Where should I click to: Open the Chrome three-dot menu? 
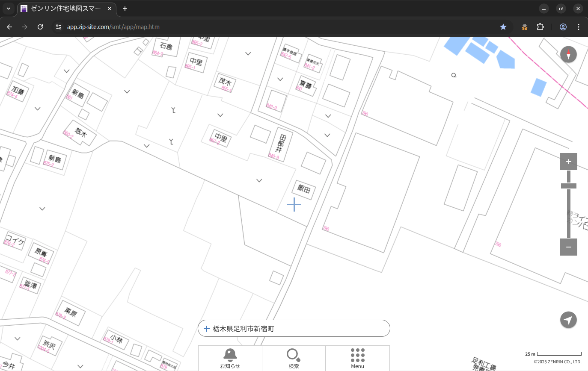tap(579, 27)
